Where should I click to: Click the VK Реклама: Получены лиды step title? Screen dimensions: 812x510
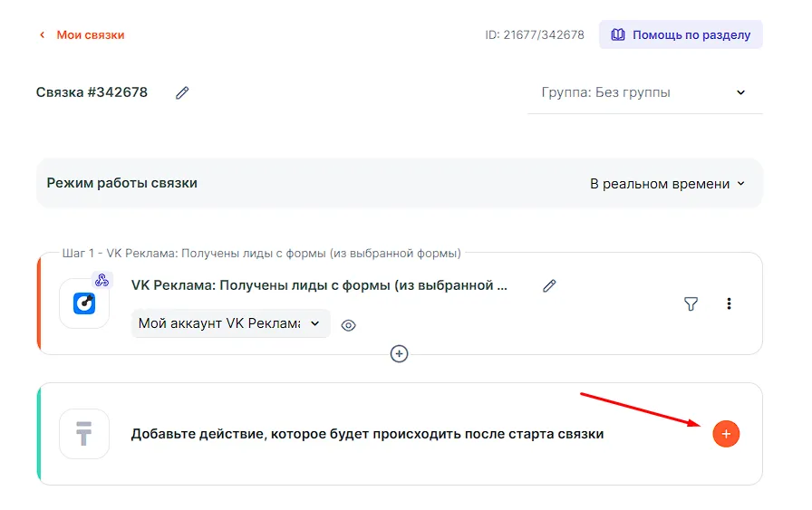pos(319,285)
